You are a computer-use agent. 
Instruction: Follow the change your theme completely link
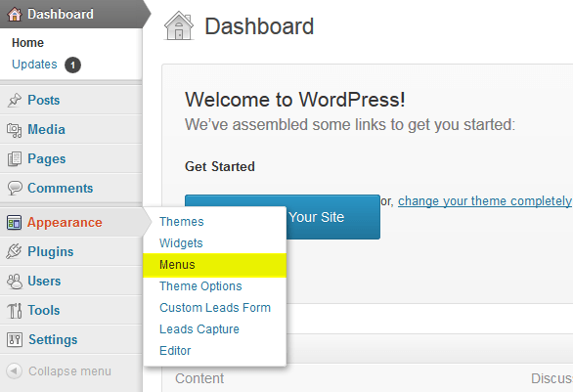coord(485,201)
